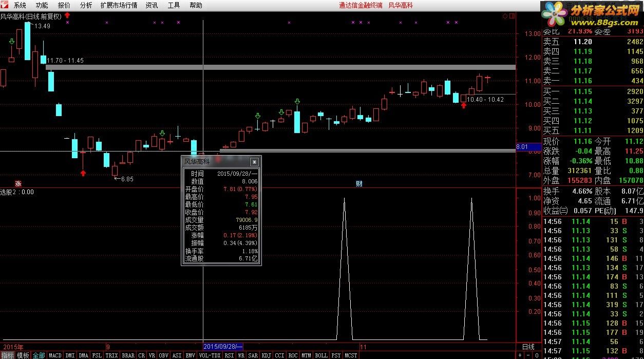644x359 pixels.
Task: Select the CR indicator tab
Action: [x=142, y=355]
